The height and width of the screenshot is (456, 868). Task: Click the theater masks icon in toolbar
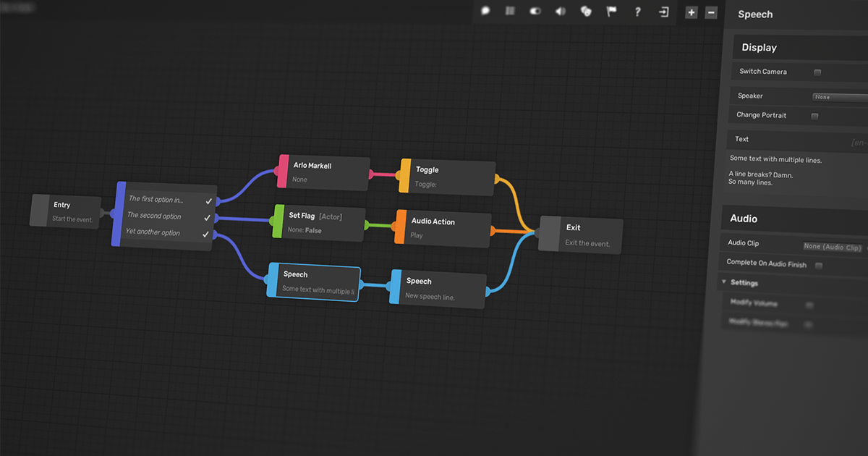point(586,12)
